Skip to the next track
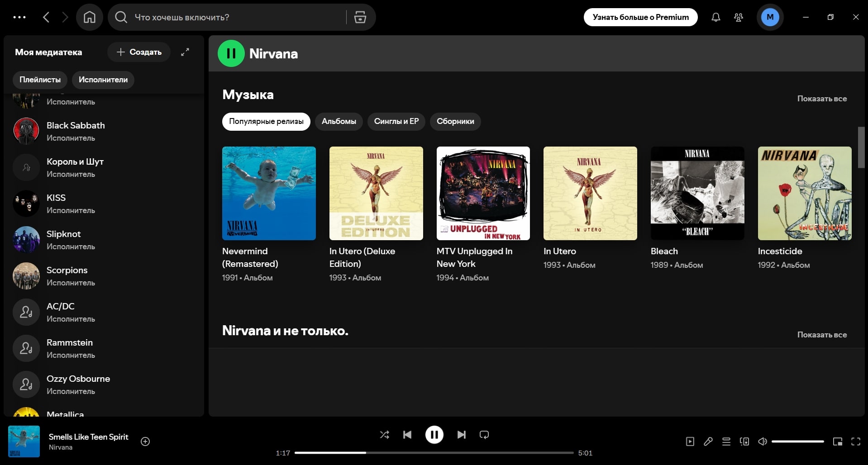868x465 pixels. click(x=461, y=435)
